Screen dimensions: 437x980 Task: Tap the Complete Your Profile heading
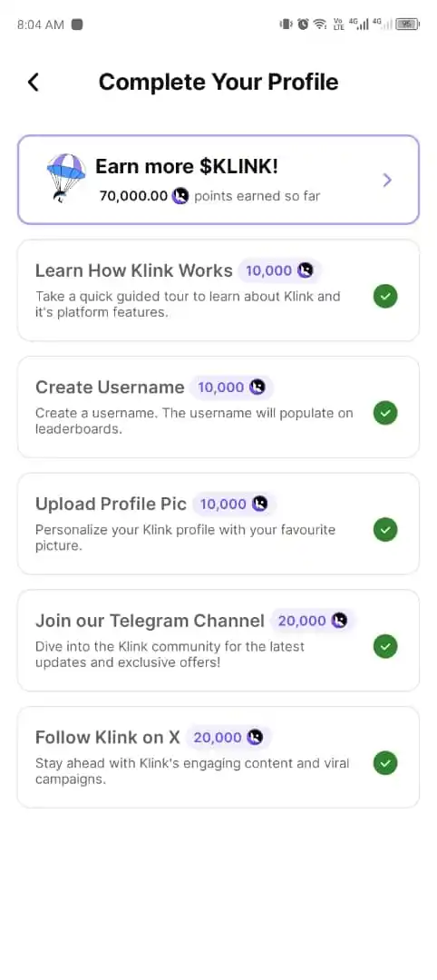218,82
